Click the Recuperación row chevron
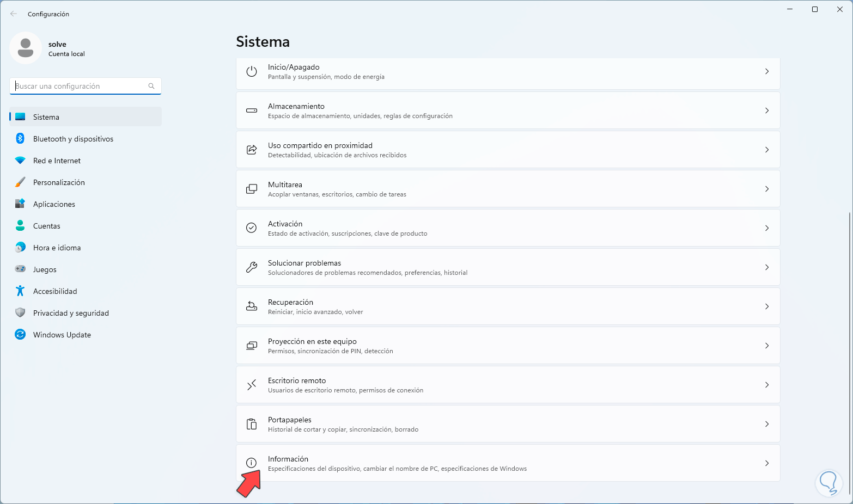The height and width of the screenshot is (504, 853). 767,306
